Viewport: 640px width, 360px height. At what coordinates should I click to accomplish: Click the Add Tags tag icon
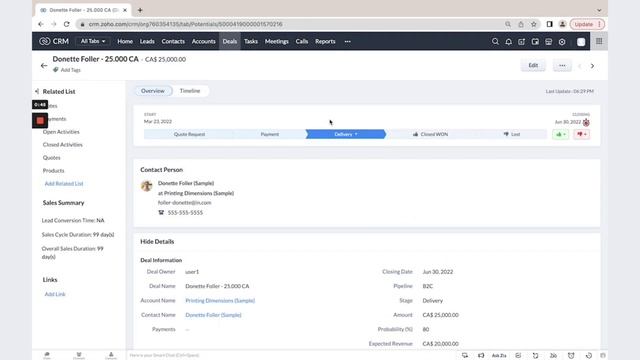[56, 70]
